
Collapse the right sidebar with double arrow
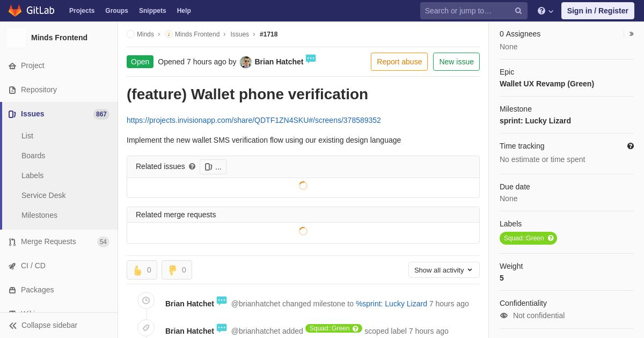631,34
